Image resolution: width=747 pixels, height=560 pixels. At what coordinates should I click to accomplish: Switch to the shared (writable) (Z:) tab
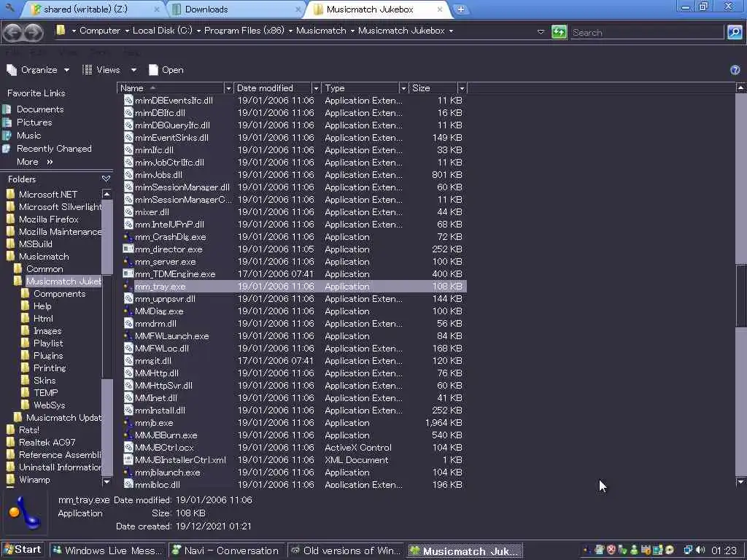[x=94, y=9]
